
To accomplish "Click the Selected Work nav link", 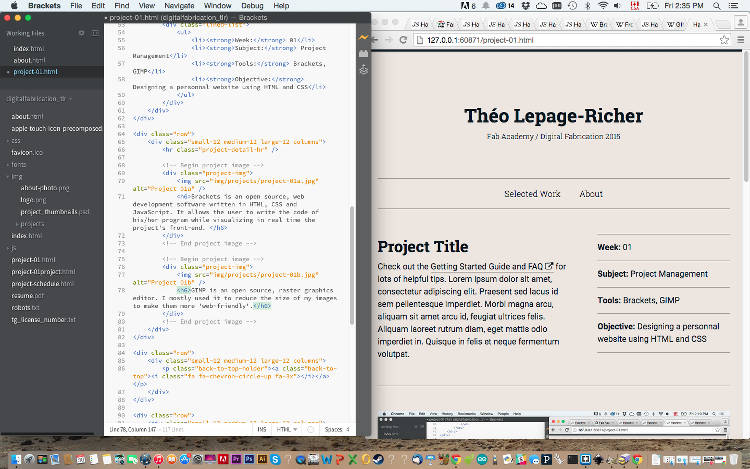I will point(532,194).
